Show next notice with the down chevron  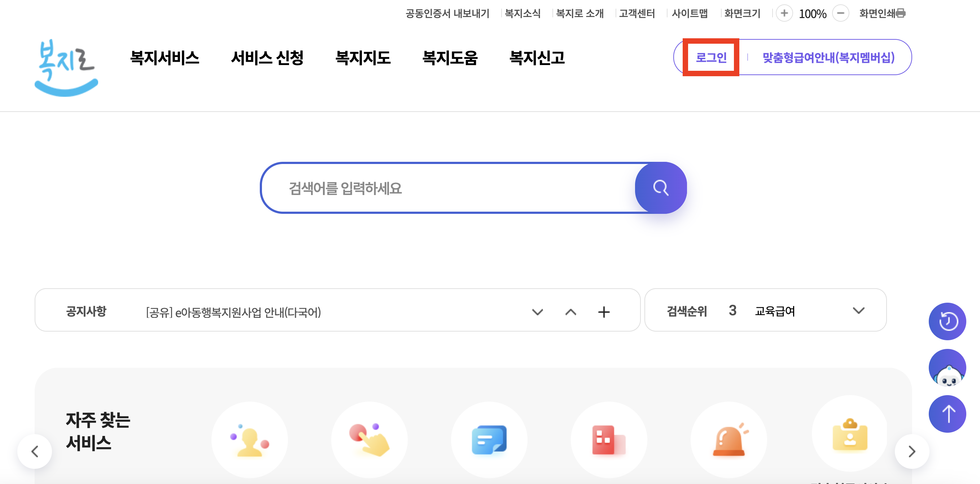coord(538,312)
